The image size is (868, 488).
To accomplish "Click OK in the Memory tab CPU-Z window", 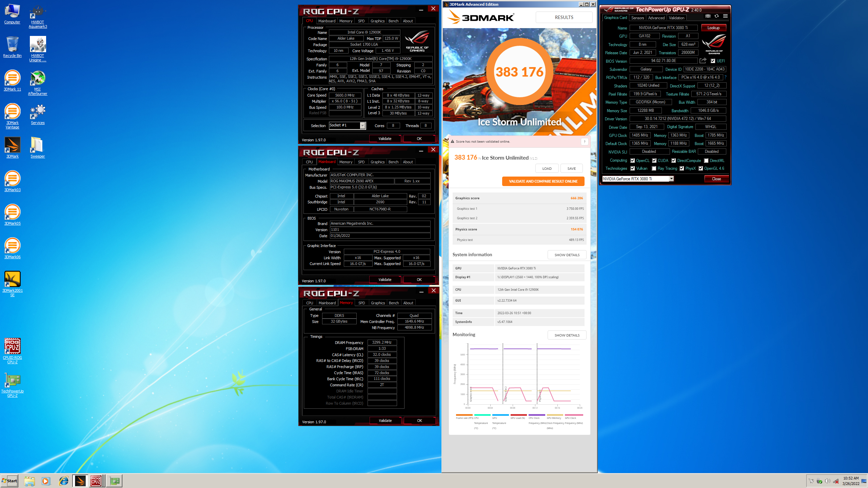I will [419, 421].
